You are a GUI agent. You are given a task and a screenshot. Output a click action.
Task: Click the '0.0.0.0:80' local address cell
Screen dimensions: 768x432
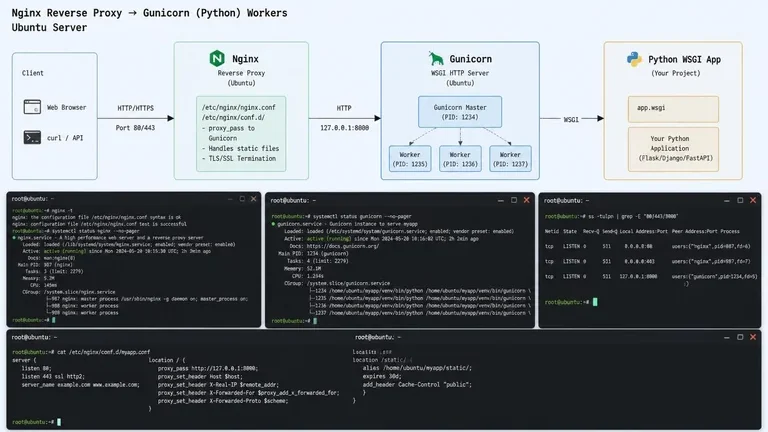click(638, 246)
